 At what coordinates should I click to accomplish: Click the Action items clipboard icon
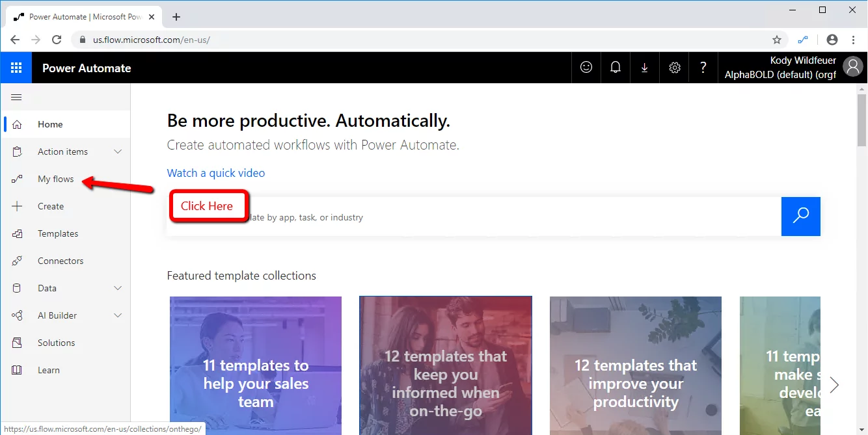[x=17, y=152]
